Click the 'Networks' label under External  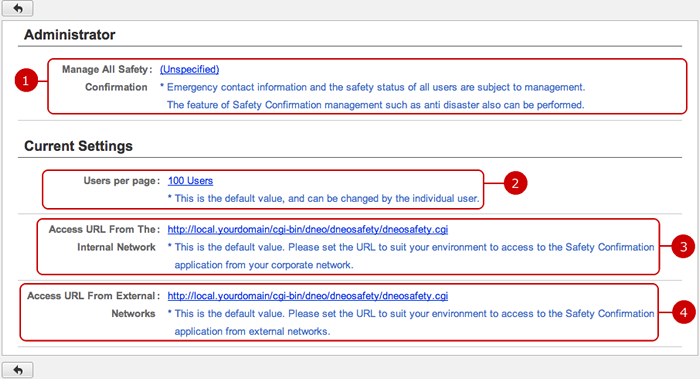133,314
